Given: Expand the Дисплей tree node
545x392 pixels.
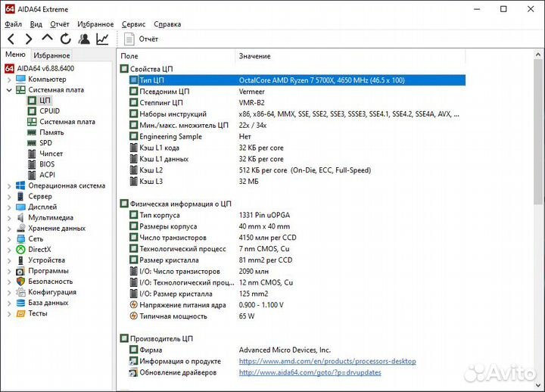Looking at the screenshot, I should point(9,207).
